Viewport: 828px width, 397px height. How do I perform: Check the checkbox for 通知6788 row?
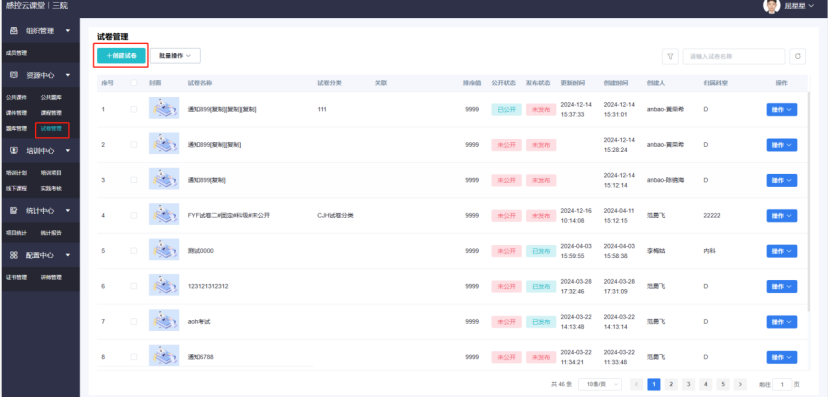pyautogui.click(x=134, y=357)
